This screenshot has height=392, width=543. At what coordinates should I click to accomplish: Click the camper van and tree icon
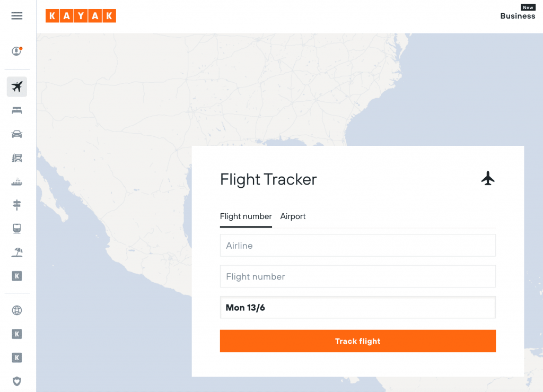click(x=17, y=158)
